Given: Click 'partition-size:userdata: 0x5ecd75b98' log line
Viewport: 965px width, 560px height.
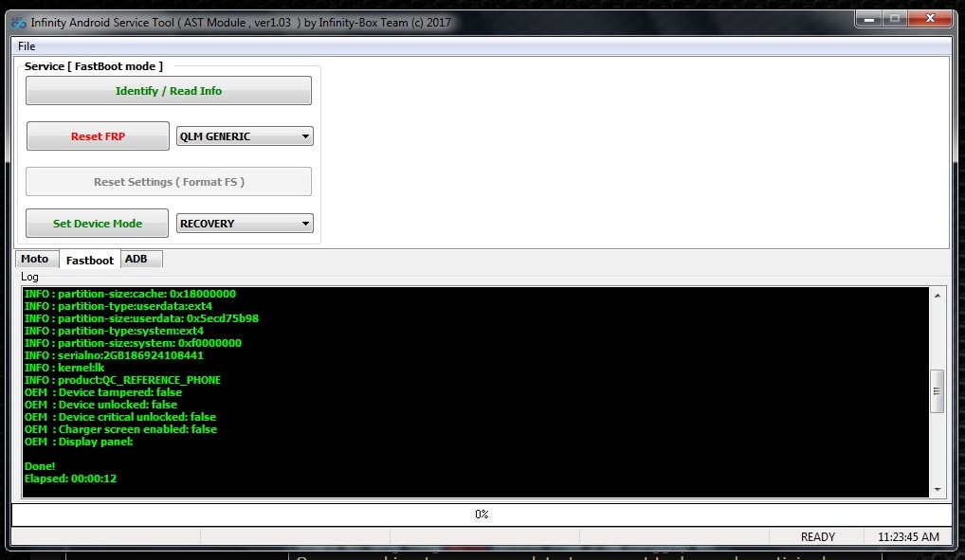Looking at the screenshot, I should [141, 318].
